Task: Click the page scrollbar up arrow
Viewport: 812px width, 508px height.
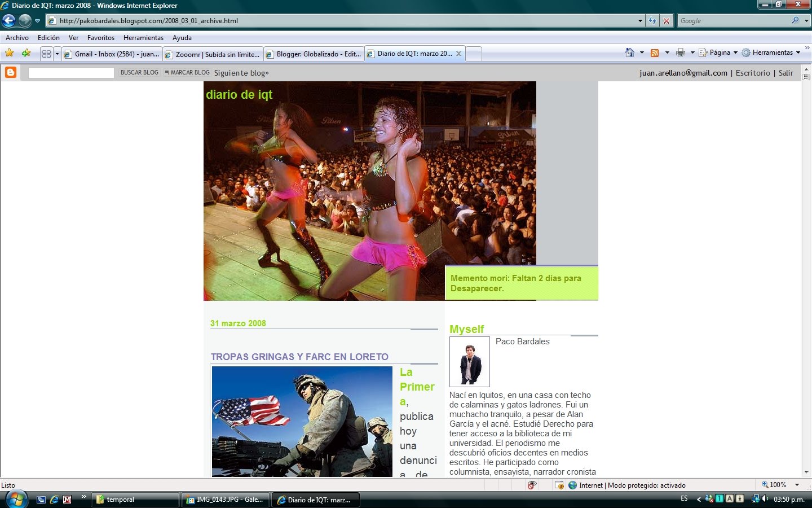Action: (x=806, y=69)
